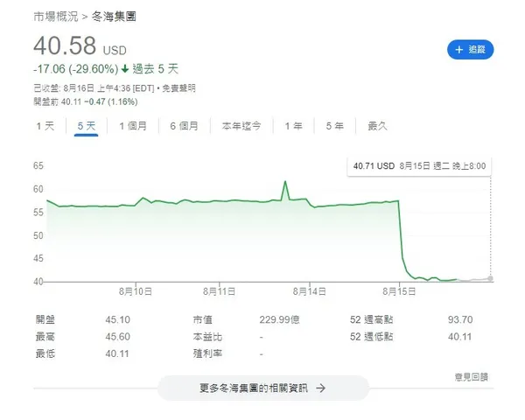The image size is (525, 420).
Task: Open 更多冬海集團的相關資訊 link
Action: (x=262, y=388)
